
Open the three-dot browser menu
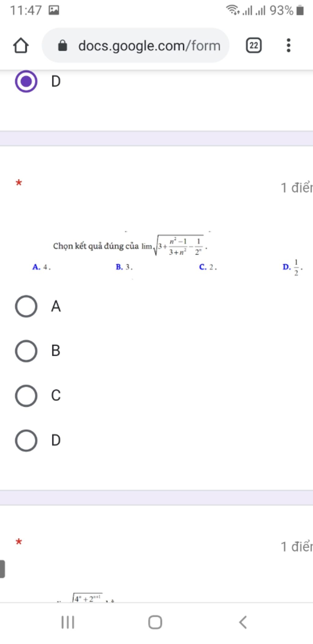coord(288,45)
